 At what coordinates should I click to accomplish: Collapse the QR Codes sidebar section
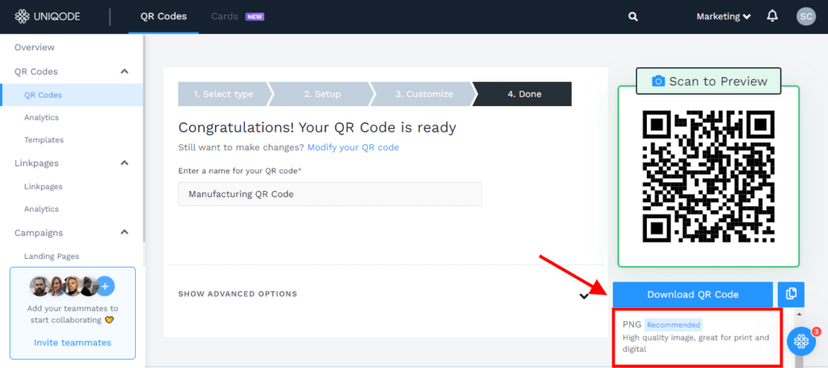tap(125, 71)
